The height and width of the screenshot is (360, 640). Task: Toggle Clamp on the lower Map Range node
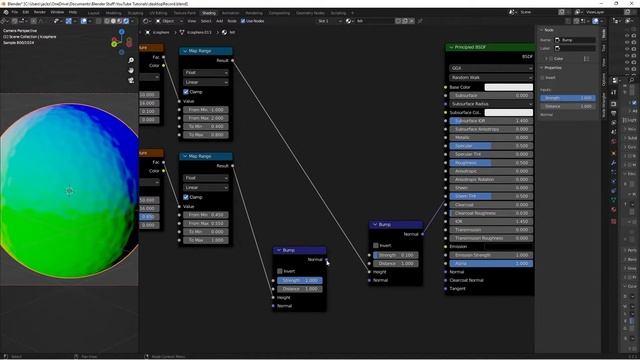tap(186, 197)
